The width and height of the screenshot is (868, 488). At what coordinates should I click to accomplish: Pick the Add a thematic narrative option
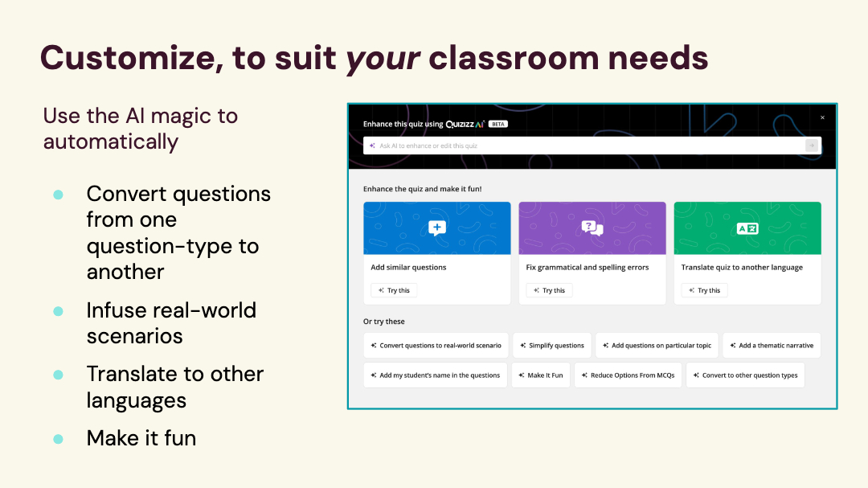(x=771, y=346)
